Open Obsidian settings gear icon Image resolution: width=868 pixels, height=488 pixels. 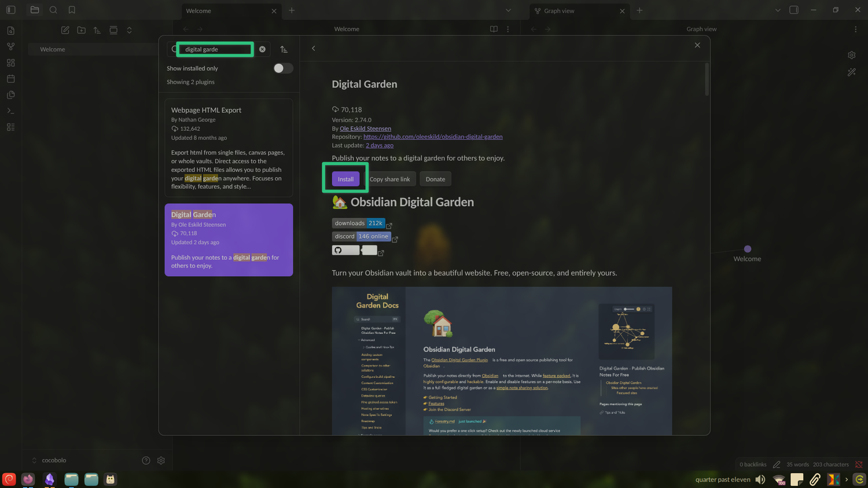(161, 460)
